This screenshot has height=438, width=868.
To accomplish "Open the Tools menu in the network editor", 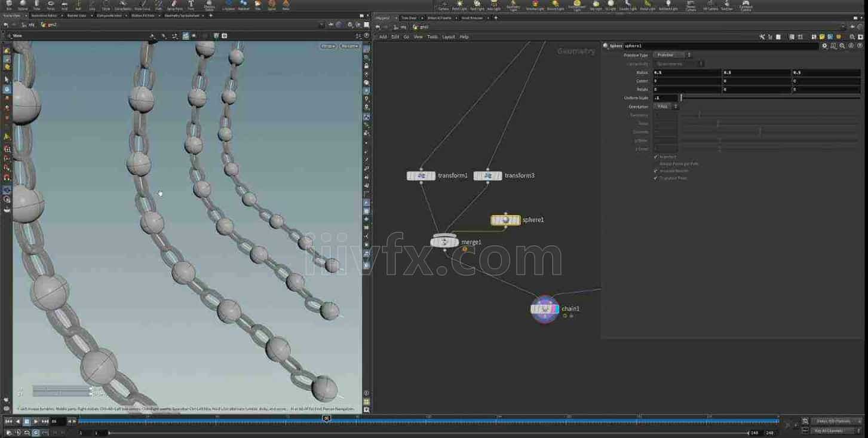I will coord(432,36).
